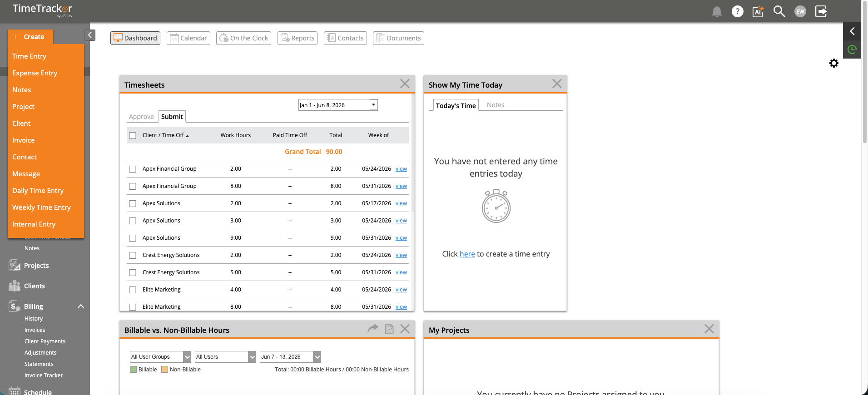
Task: Collapse the Billing section chevron
Action: [x=81, y=306]
